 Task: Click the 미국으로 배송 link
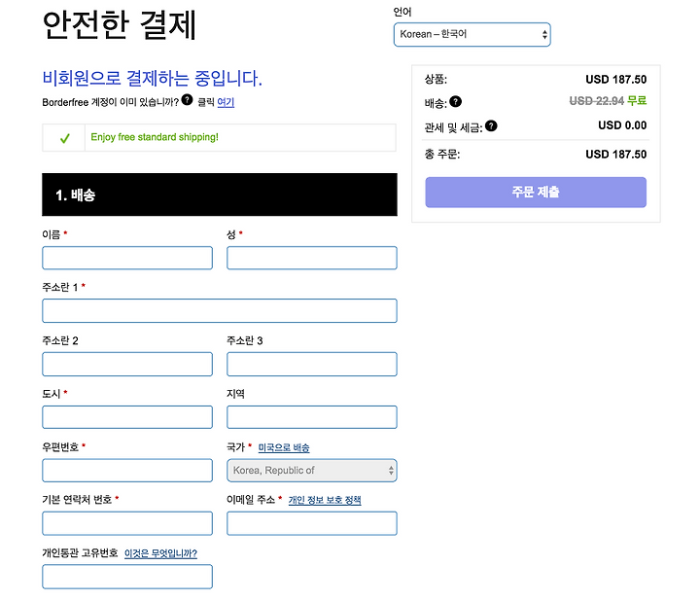pos(284,447)
